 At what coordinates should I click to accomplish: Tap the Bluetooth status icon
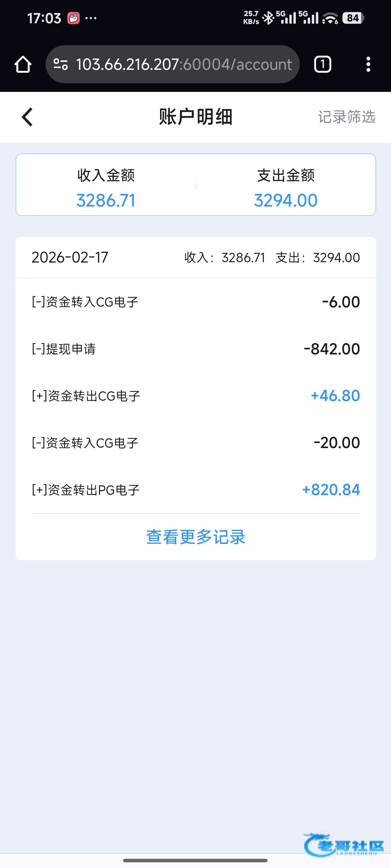(x=268, y=18)
